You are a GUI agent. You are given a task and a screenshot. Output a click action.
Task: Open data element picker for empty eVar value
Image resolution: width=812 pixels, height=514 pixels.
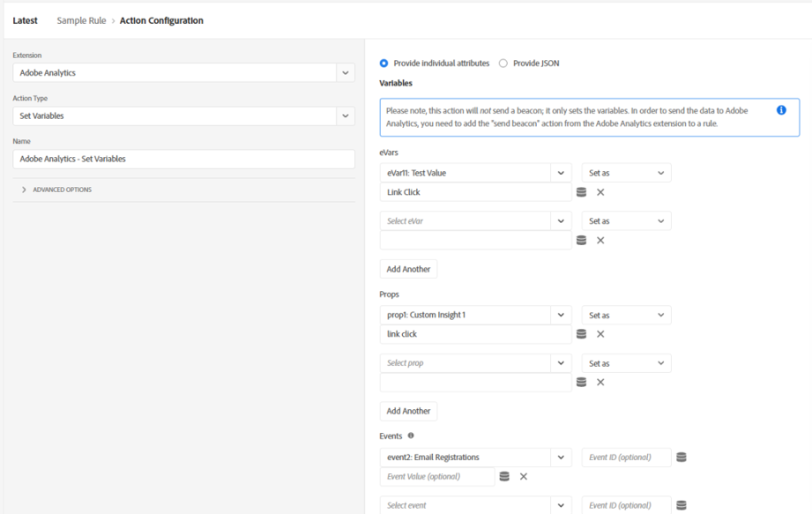582,240
